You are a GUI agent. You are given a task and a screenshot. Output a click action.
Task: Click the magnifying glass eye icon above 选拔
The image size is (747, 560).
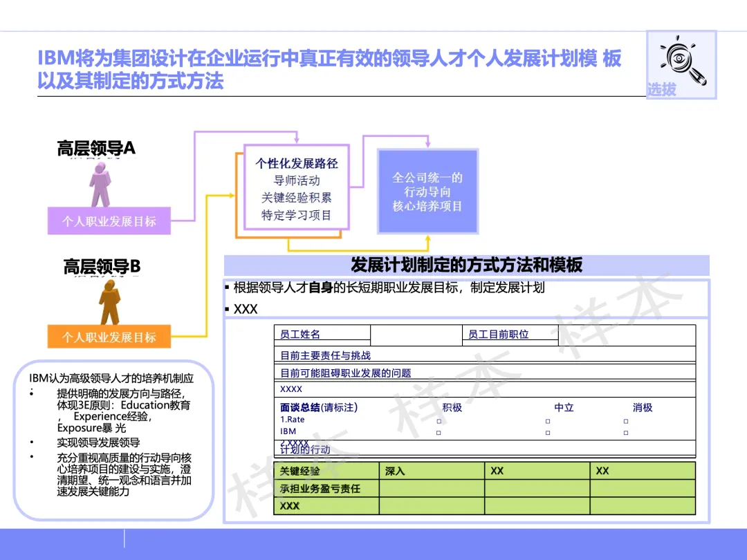[x=683, y=60]
